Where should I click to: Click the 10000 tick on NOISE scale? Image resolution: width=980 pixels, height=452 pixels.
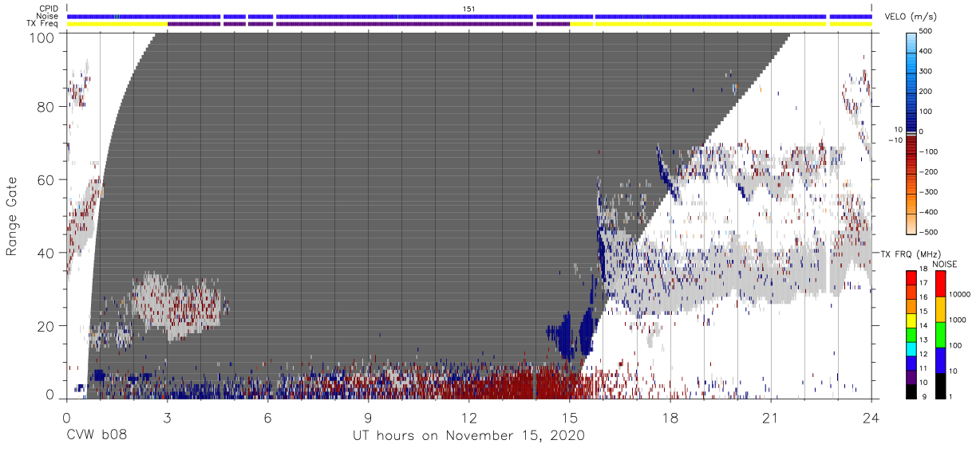pyautogui.click(x=960, y=295)
